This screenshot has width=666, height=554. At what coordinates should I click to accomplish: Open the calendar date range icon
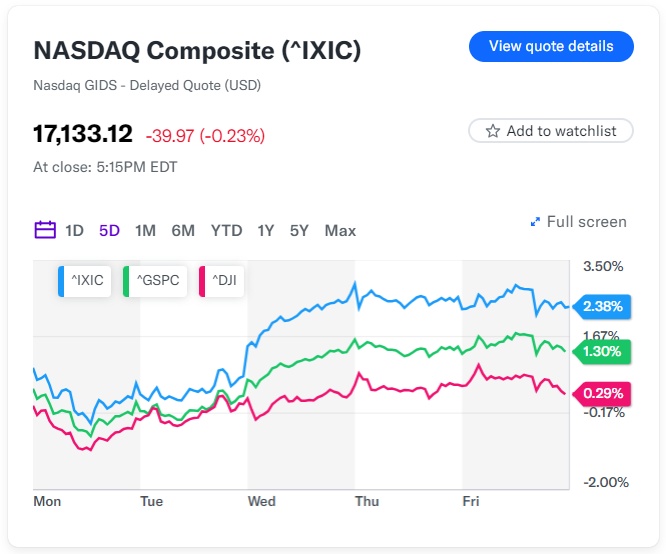pyautogui.click(x=45, y=230)
